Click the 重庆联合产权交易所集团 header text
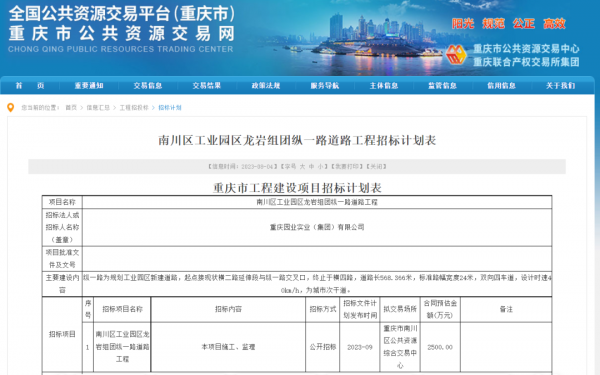 pyautogui.click(x=526, y=62)
